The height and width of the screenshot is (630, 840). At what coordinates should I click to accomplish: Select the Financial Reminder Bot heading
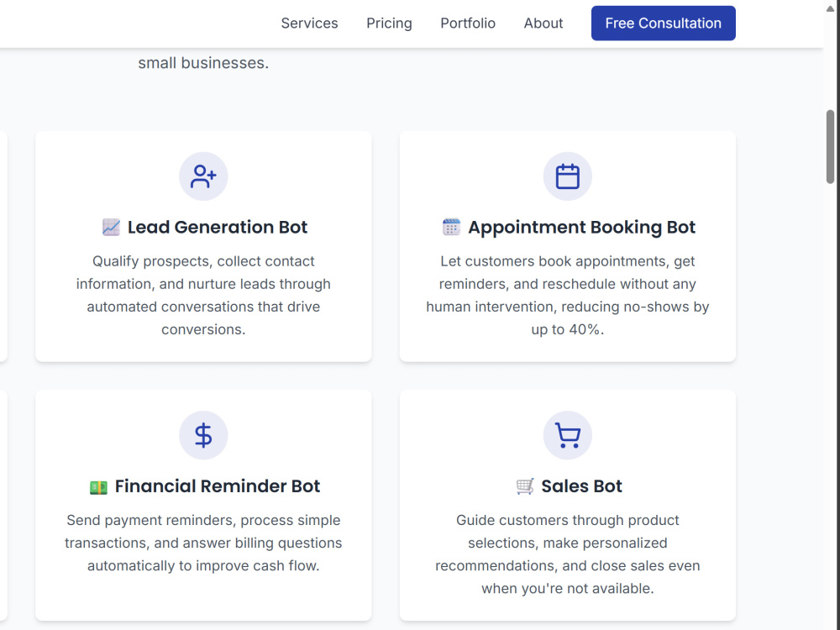click(x=217, y=486)
